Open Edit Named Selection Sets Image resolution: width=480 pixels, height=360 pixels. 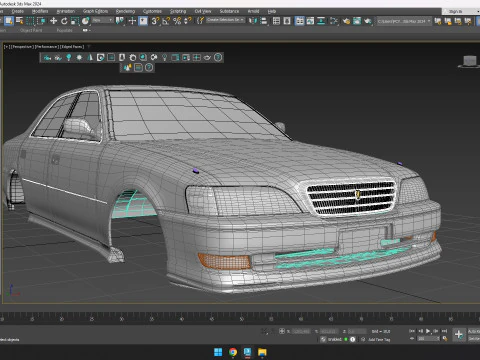pos(200,21)
